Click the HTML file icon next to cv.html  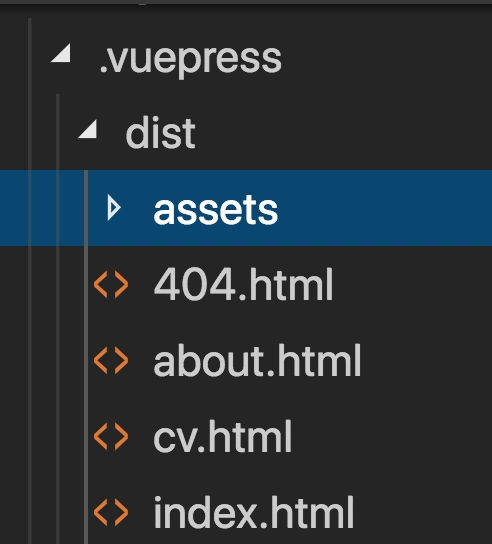[111, 437]
